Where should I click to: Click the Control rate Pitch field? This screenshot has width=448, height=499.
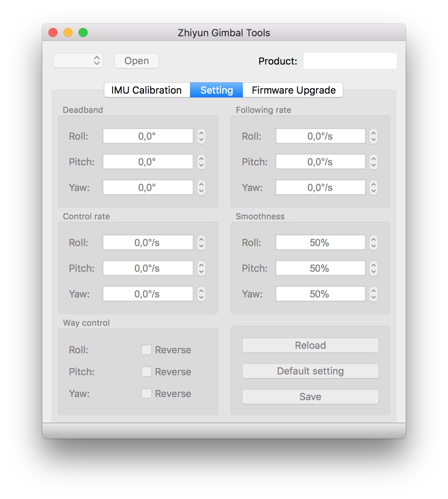148,268
